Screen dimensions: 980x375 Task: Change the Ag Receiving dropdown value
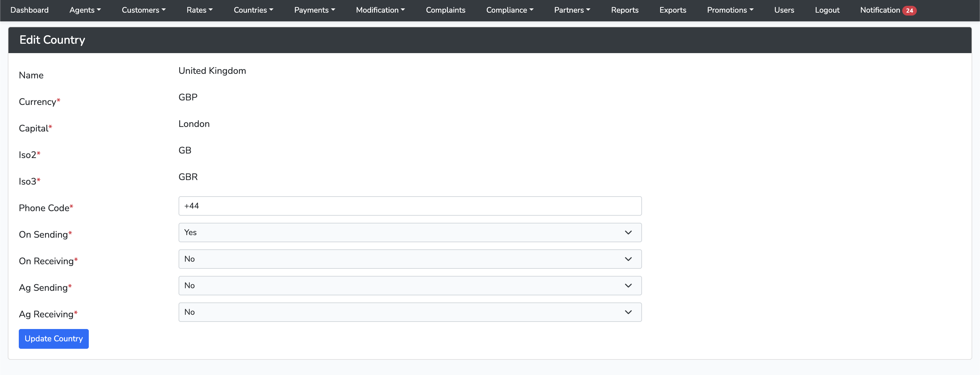pos(410,312)
